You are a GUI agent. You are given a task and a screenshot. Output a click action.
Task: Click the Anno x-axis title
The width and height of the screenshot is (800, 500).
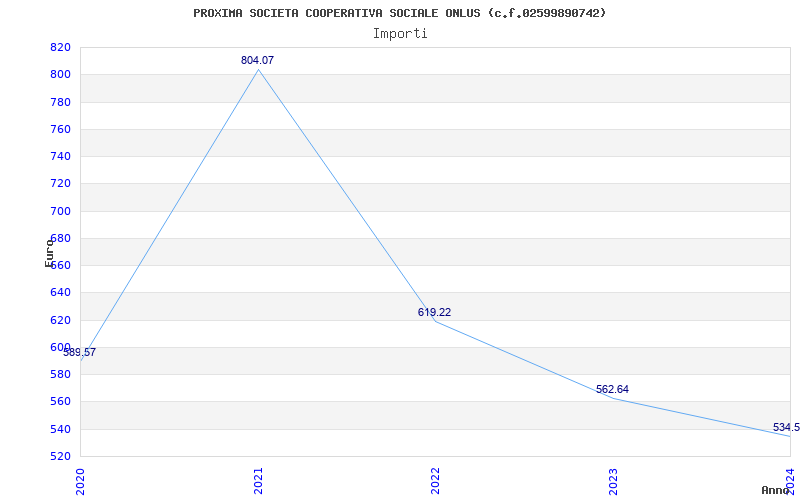point(776,490)
